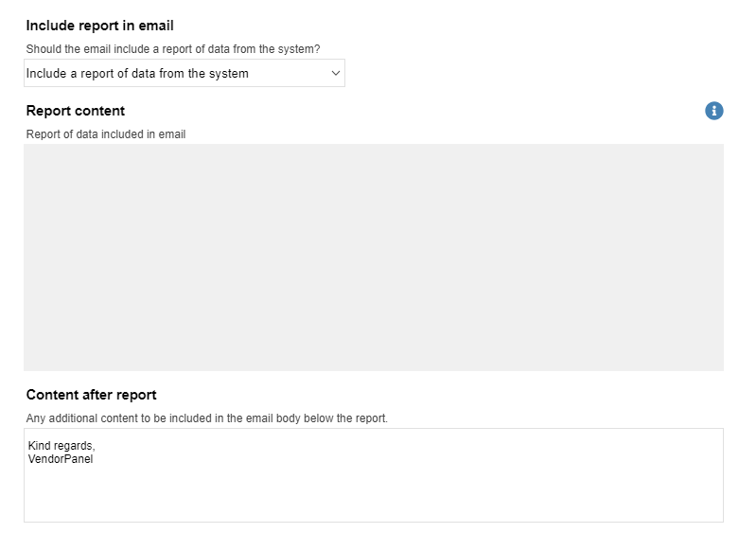Click the Content after report heading
Viewport: 756px width, 533px height.
click(91, 395)
